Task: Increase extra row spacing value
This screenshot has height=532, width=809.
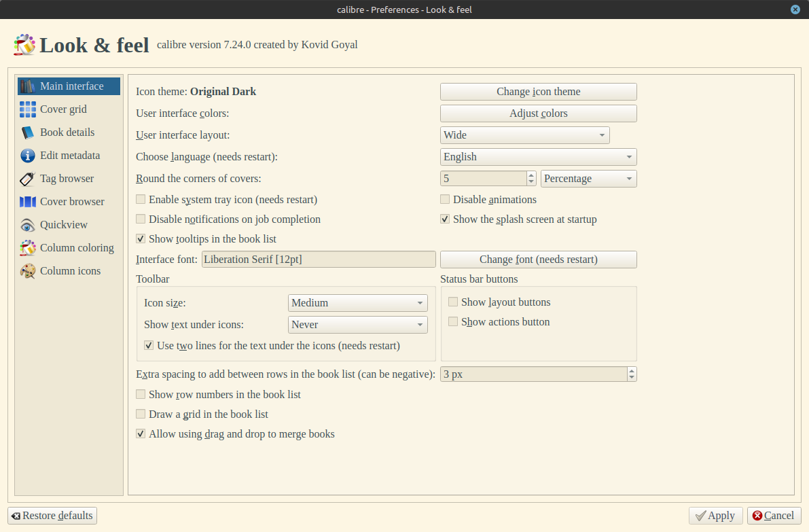Action: [x=632, y=370]
